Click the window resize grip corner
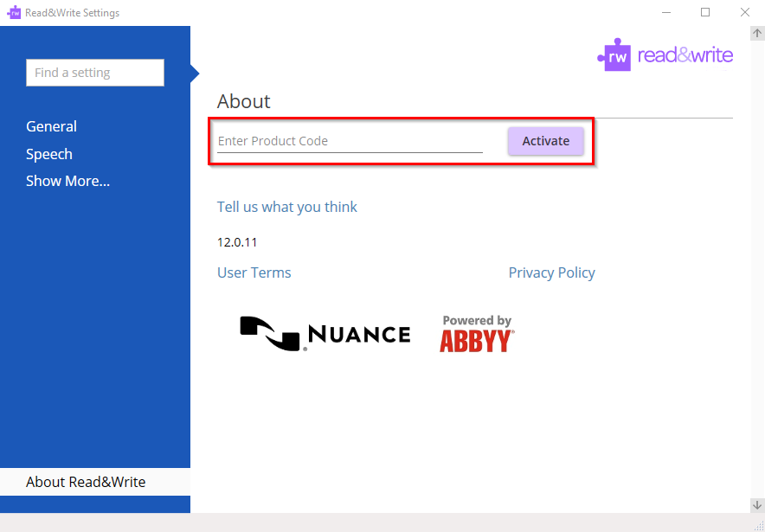Screen dimensions: 765x532 [759, 526]
